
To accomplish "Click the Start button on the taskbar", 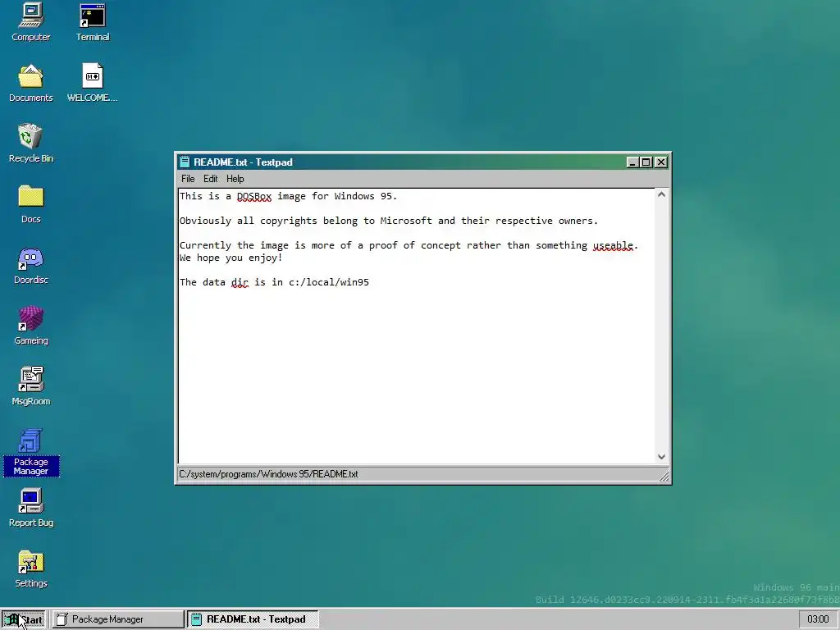I will (23, 619).
